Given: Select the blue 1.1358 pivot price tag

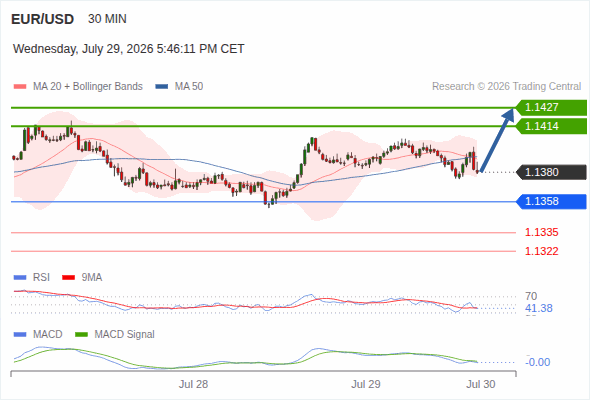Looking at the screenshot, I should click(551, 201).
